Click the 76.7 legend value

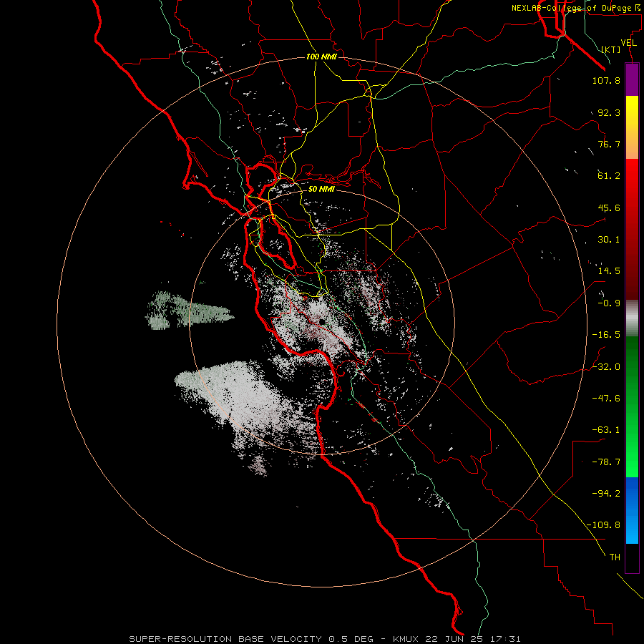click(609, 144)
